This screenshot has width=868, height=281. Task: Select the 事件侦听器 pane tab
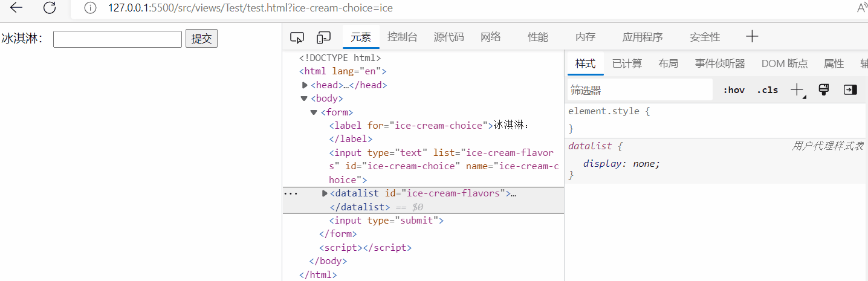pos(720,63)
